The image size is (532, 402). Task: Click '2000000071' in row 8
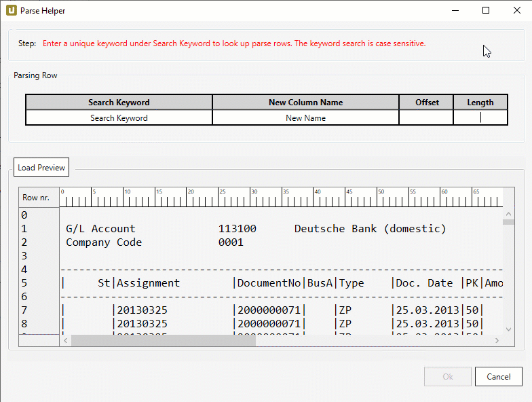pyautogui.click(x=269, y=323)
